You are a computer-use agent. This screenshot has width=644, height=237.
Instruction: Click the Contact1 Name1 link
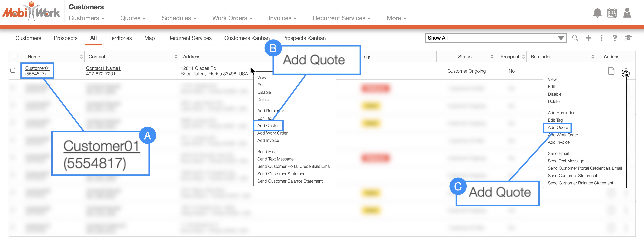point(103,68)
